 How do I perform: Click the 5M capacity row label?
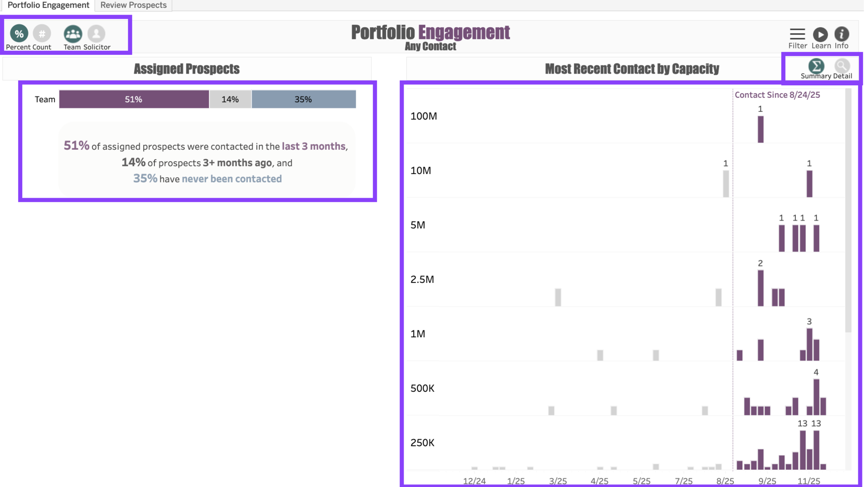pos(418,225)
